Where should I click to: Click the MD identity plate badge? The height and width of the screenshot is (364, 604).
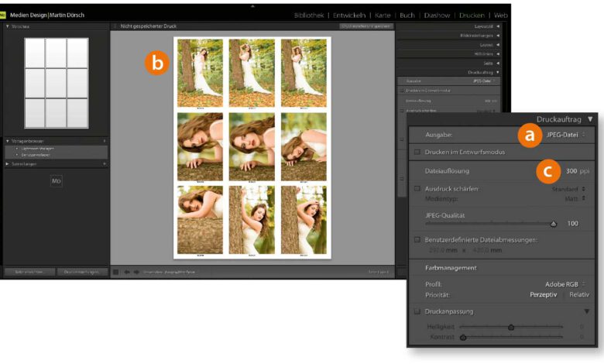(x=56, y=180)
